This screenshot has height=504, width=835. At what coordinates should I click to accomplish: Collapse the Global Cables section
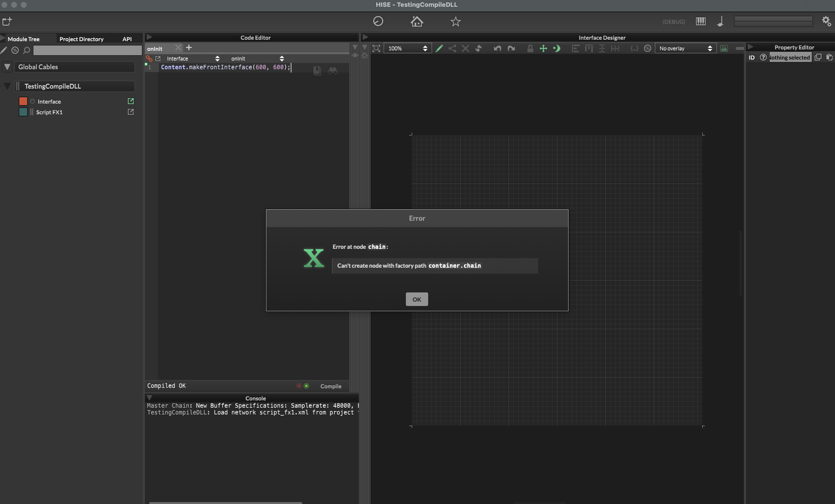click(7, 67)
